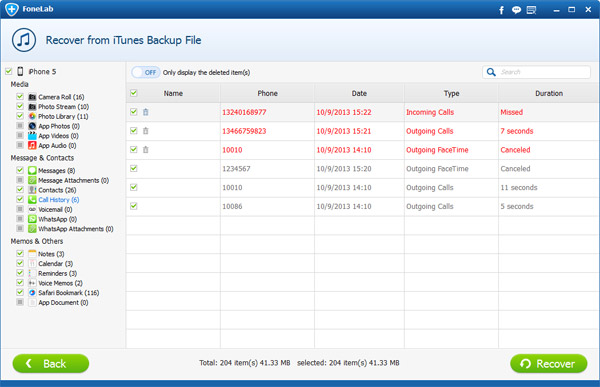
Task: Uncheck the Camera Roll checkbox
Action: [x=20, y=96]
